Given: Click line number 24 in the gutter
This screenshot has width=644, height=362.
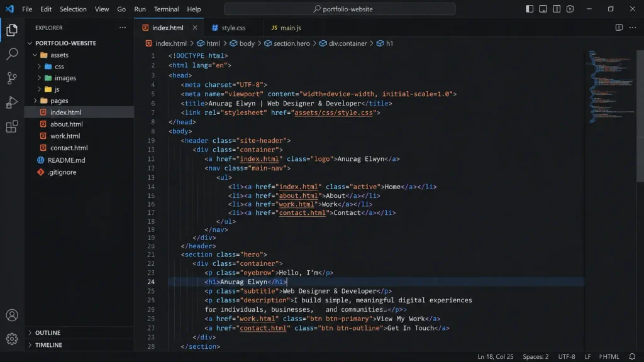Looking at the screenshot, I should pyautogui.click(x=151, y=282).
